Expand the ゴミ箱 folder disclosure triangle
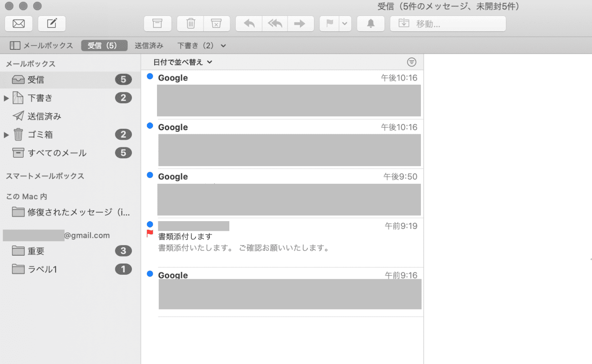The height and width of the screenshot is (364, 592). 6,135
